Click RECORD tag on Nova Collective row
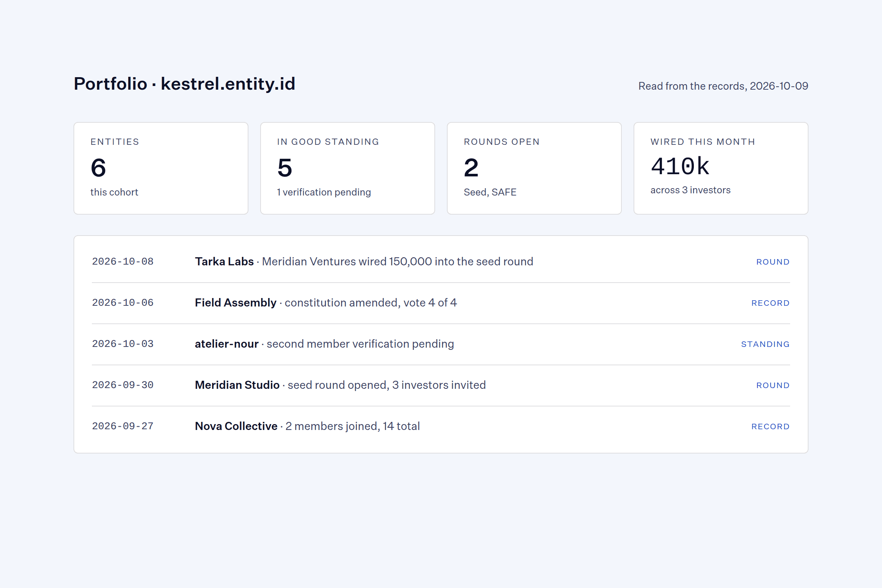Screen dimensions: 882x588 (770, 427)
